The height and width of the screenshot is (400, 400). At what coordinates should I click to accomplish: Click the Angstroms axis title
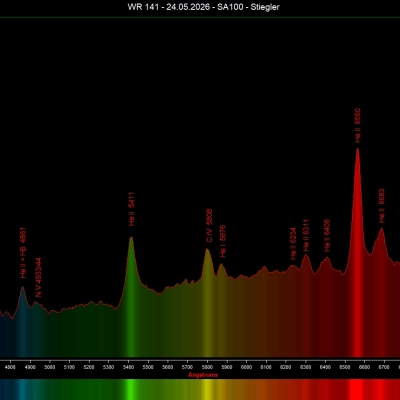point(203,375)
